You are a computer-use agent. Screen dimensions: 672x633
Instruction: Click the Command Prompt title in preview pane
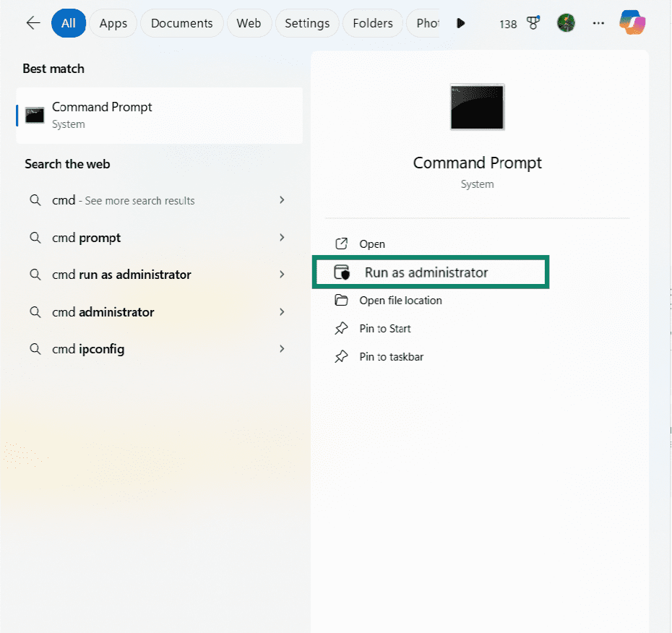pos(477,163)
